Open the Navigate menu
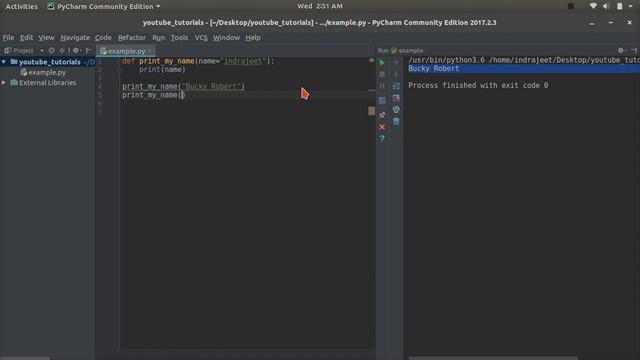640x360 pixels. pyautogui.click(x=75, y=38)
